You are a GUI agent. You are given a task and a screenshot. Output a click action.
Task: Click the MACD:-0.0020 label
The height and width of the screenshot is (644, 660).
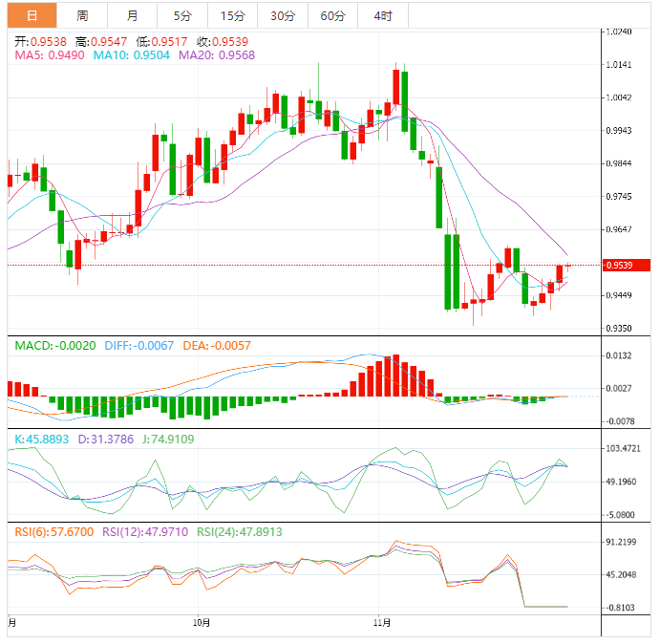pos(55,346)
